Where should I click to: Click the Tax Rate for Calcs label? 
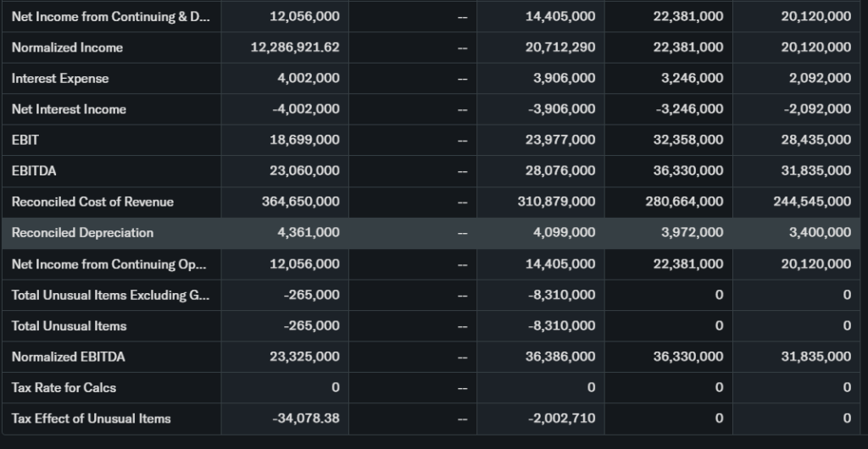pos(64,387)
